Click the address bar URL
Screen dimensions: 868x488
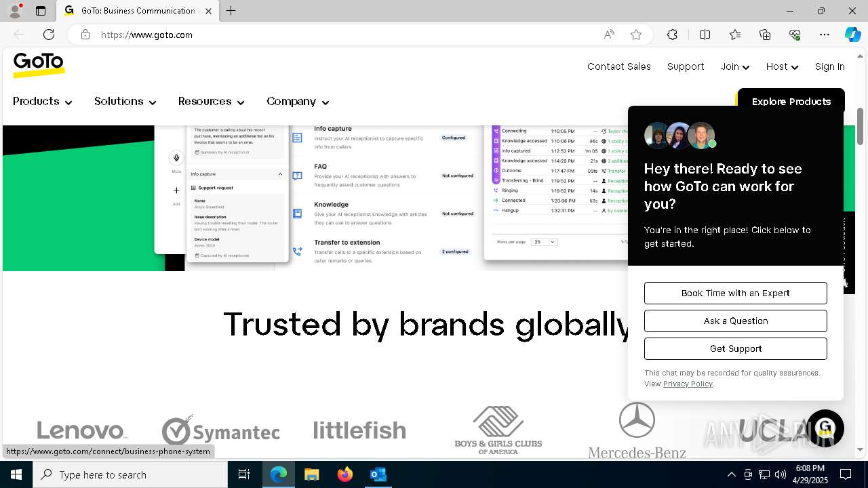tap(147, 35)
